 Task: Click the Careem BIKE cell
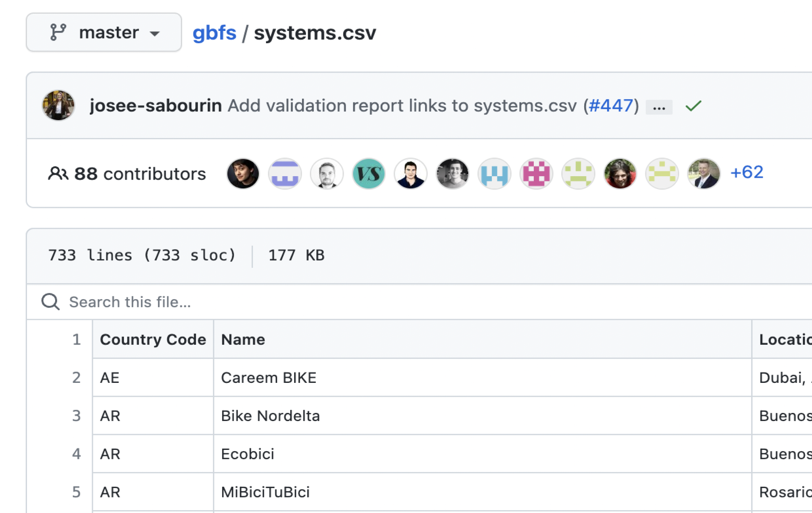483,377
